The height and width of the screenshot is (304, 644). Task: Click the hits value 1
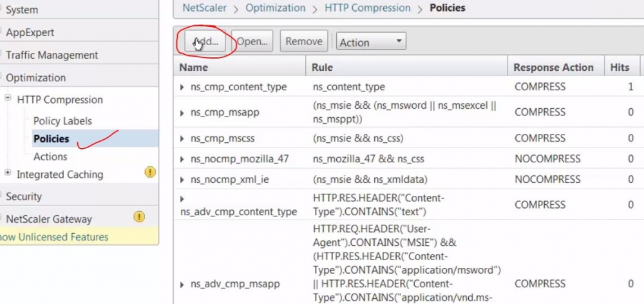[630, 87]
